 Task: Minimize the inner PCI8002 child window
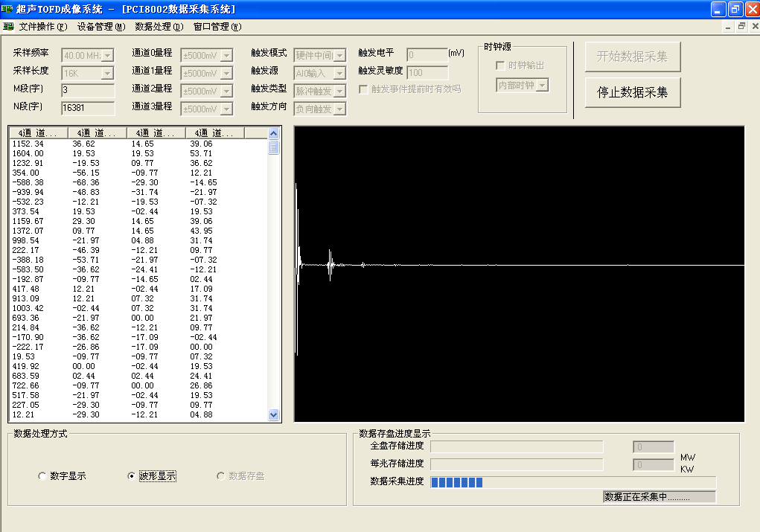[x=728, y=27]
